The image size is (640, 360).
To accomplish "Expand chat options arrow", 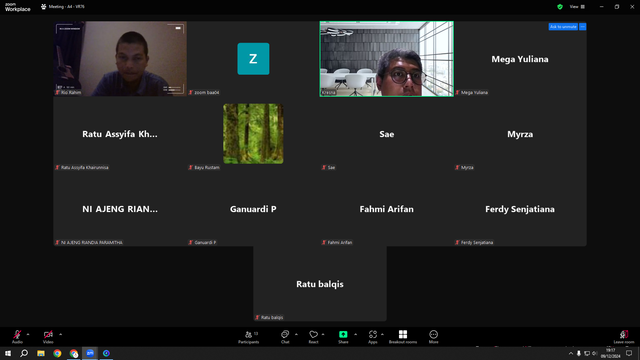I will pos(296,334).
